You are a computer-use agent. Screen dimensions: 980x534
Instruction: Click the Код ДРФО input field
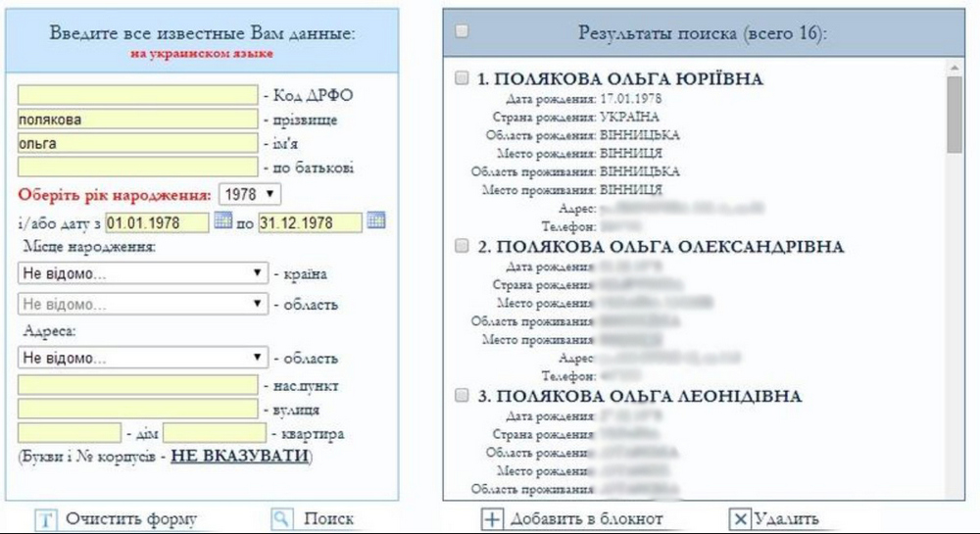tap(137, 95)
